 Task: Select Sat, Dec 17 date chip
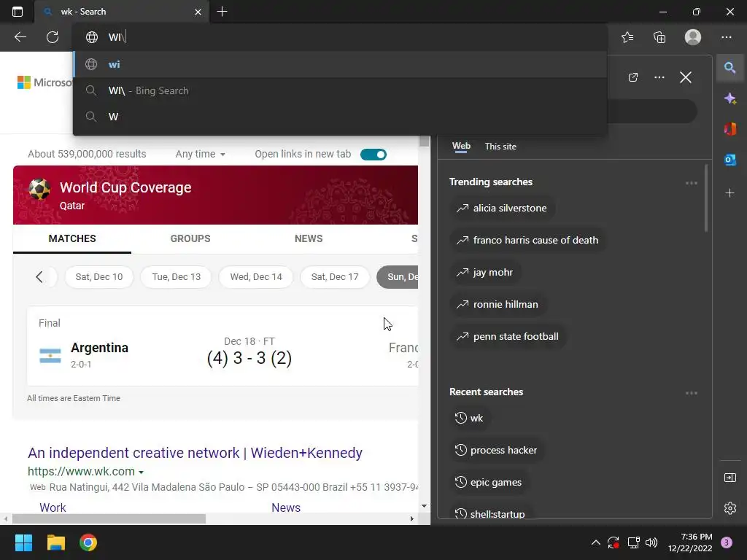[x=334, y=276]
